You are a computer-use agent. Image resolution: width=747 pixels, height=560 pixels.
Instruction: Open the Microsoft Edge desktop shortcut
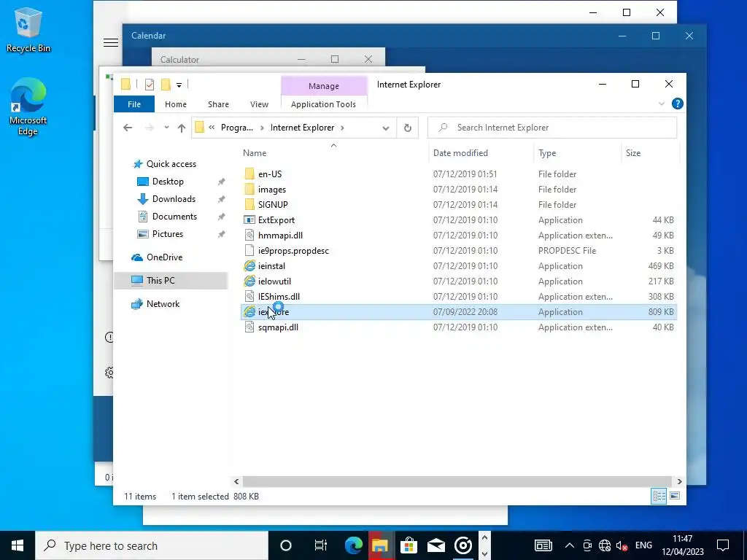point(28,107)
